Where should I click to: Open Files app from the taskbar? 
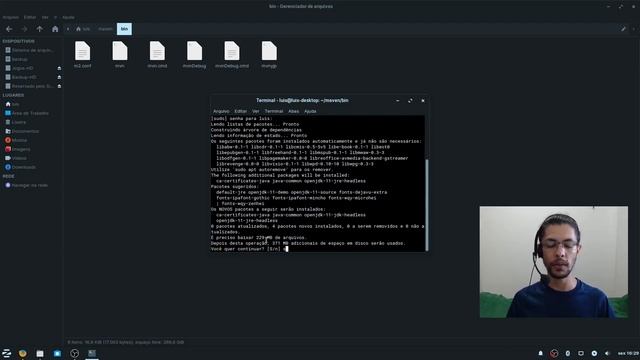pyautogui.click(x=40, y=353)
